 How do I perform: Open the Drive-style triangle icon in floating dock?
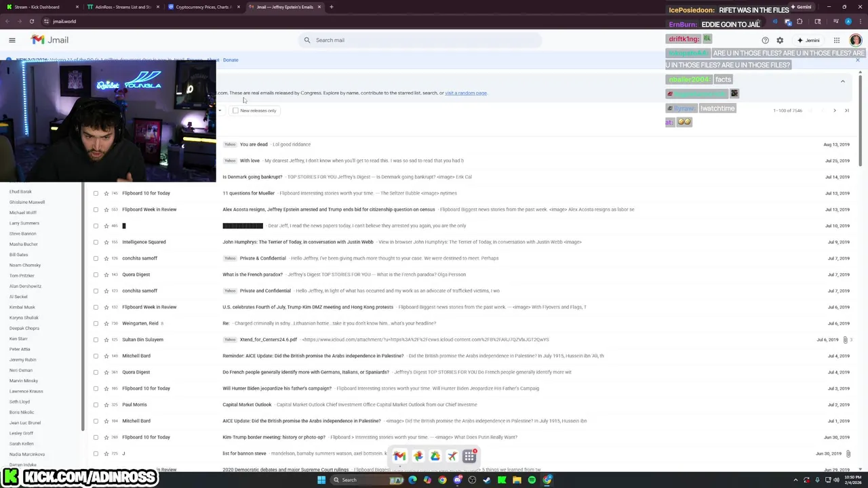coord(435,456)
